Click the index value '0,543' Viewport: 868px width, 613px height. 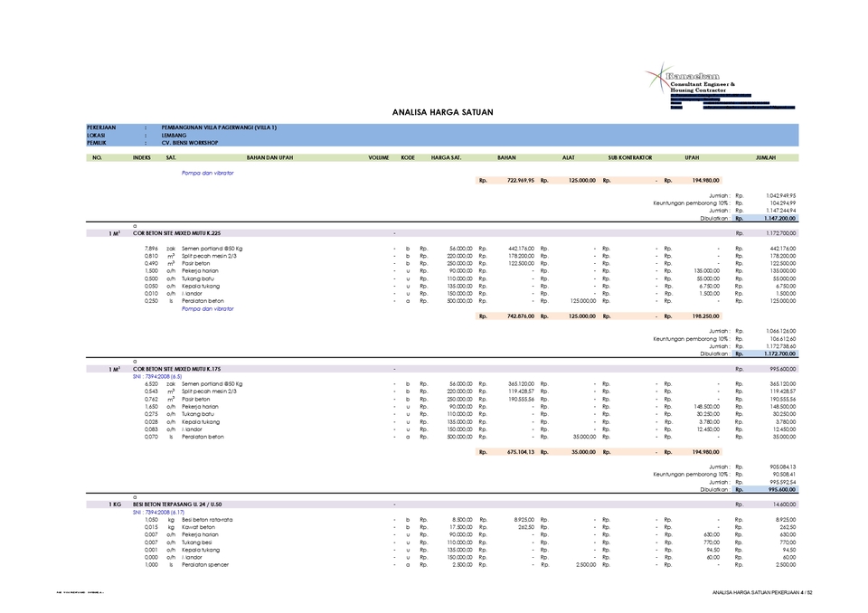point(151,391)
